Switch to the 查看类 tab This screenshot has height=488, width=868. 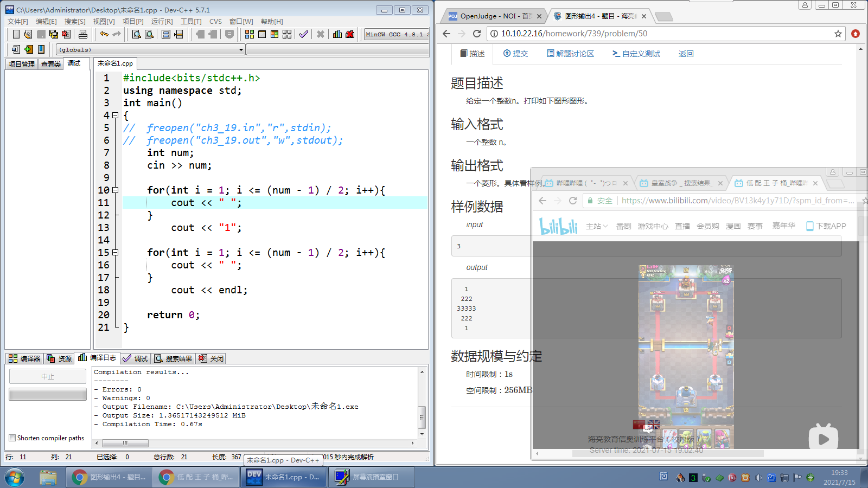[51, 64]
